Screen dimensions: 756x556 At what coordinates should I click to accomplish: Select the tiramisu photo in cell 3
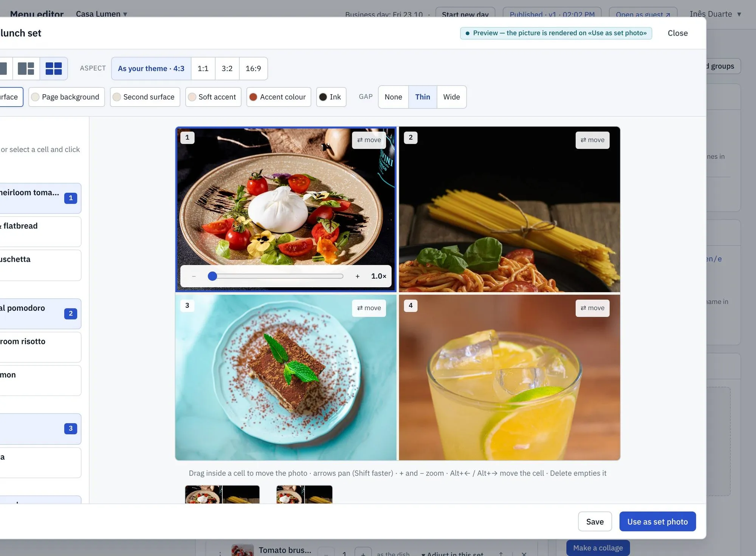[x=286, y=377]
